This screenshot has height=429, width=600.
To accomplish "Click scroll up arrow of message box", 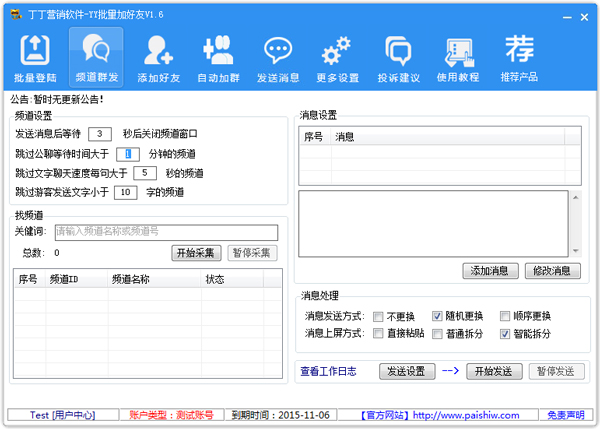I will (x=575, y=197).
